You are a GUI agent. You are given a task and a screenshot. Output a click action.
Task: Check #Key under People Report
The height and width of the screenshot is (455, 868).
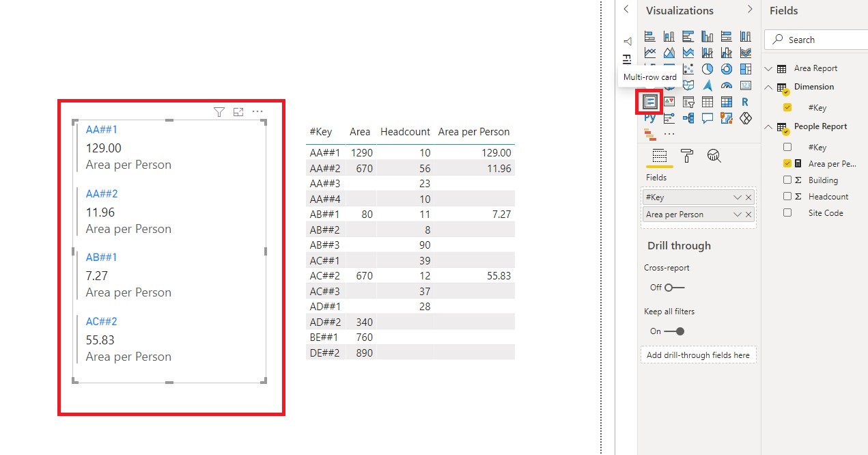pyautogui.click(x=787, y=147)
